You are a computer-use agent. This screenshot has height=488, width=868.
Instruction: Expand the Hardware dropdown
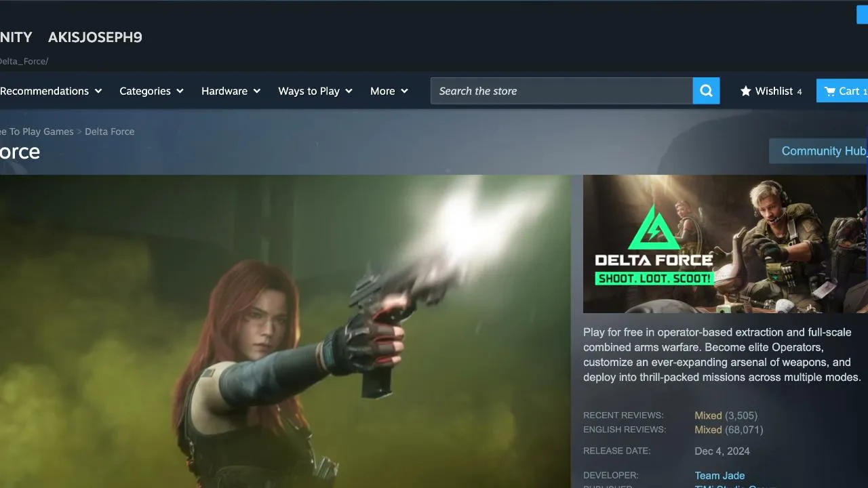[231, 91]
